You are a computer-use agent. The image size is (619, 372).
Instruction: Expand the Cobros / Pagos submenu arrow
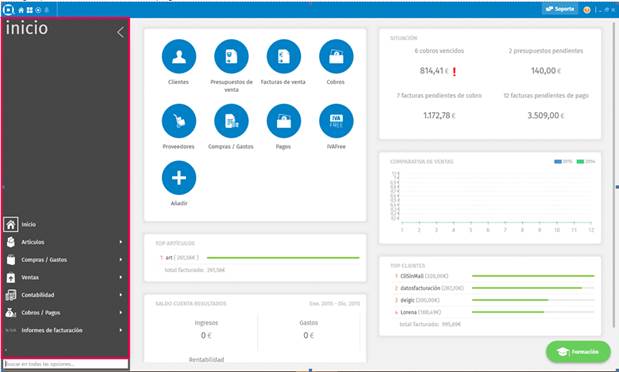[121, 313]
